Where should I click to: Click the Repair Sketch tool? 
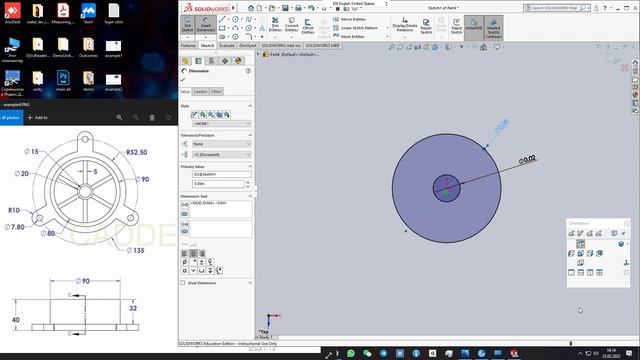coord(426,27)
